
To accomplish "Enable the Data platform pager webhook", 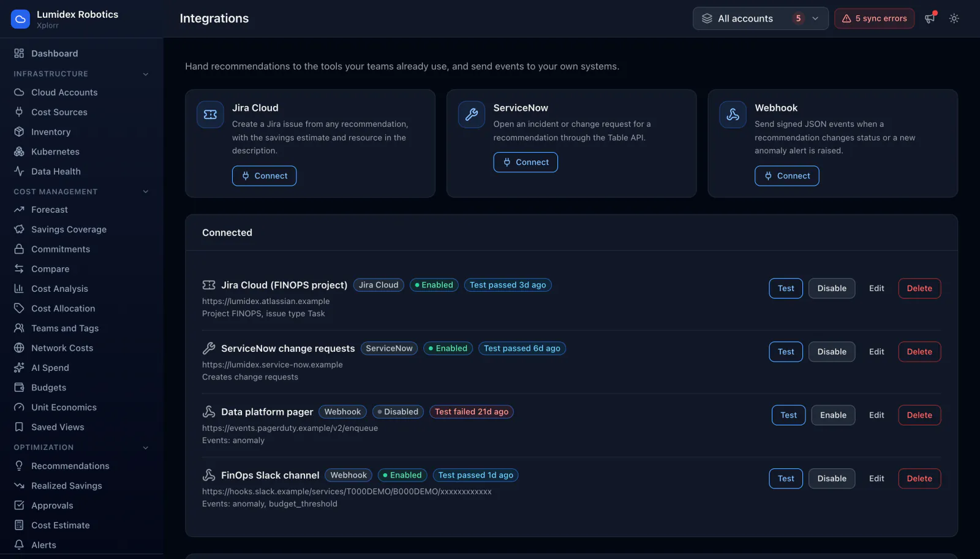I will tap(833, 415).
